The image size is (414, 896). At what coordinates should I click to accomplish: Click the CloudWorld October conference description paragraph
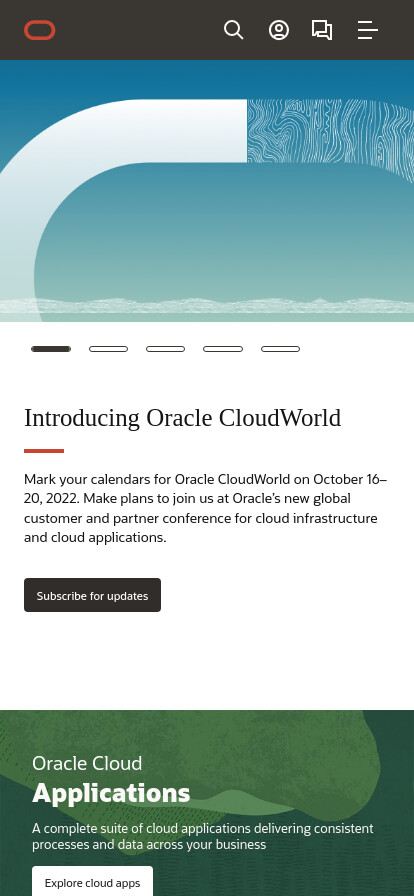206,508
